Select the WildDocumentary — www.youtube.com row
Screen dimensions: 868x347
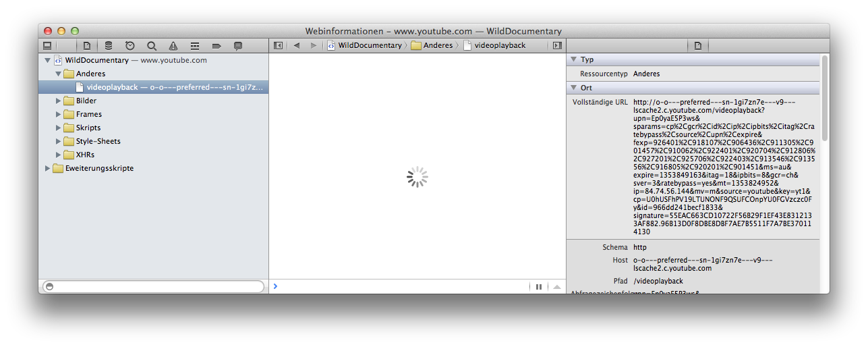click(153, 60)
